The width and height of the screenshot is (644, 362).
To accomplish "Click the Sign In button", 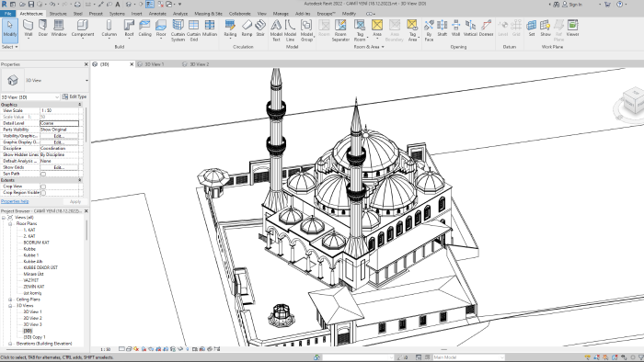I will coord(572,4).
